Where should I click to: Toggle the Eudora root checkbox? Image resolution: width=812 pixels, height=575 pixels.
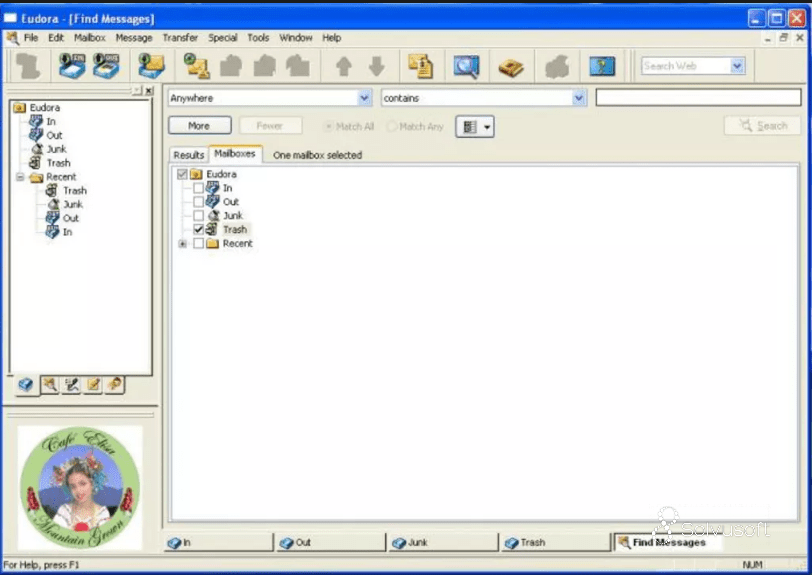tap(182, 174)
